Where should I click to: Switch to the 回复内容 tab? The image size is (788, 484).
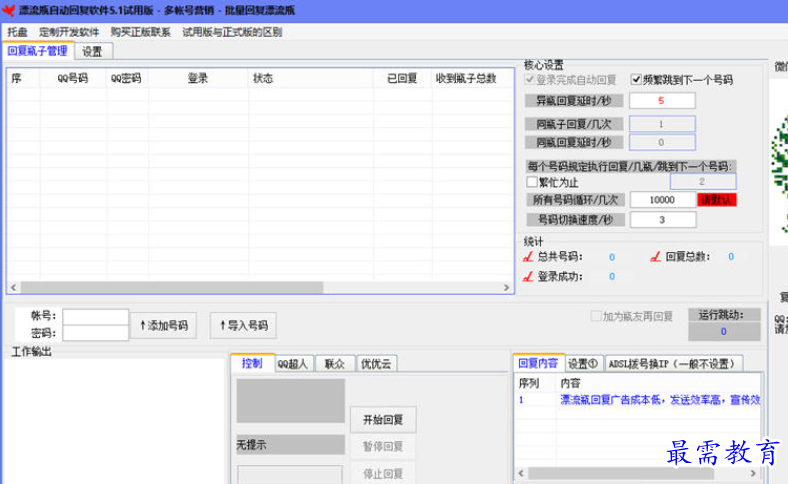point(538,363)
